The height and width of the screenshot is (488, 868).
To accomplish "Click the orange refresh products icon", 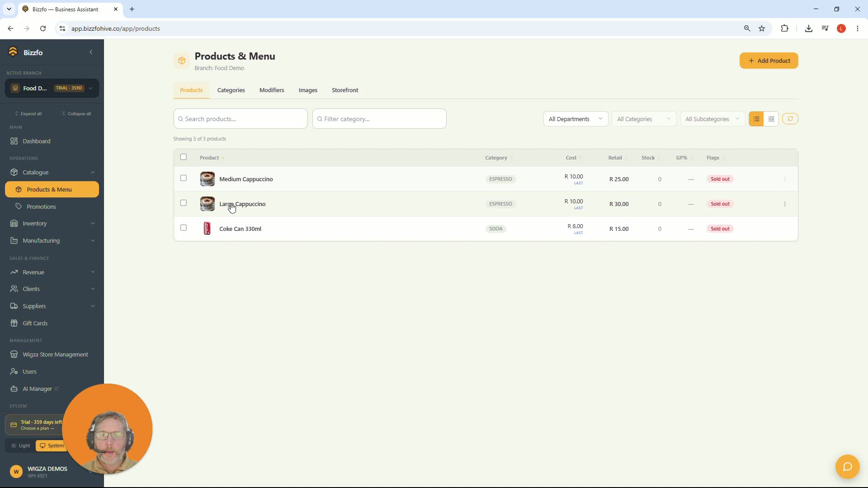I will 790,119.
